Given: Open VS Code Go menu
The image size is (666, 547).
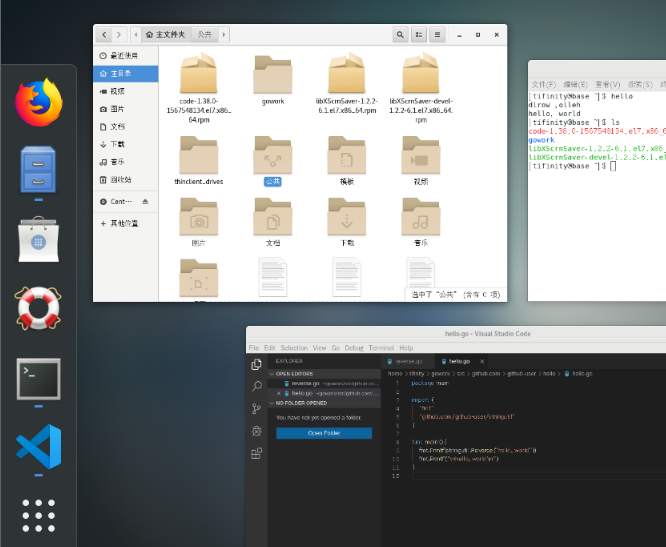Looking at the screenshot, I should pos(336,348).
